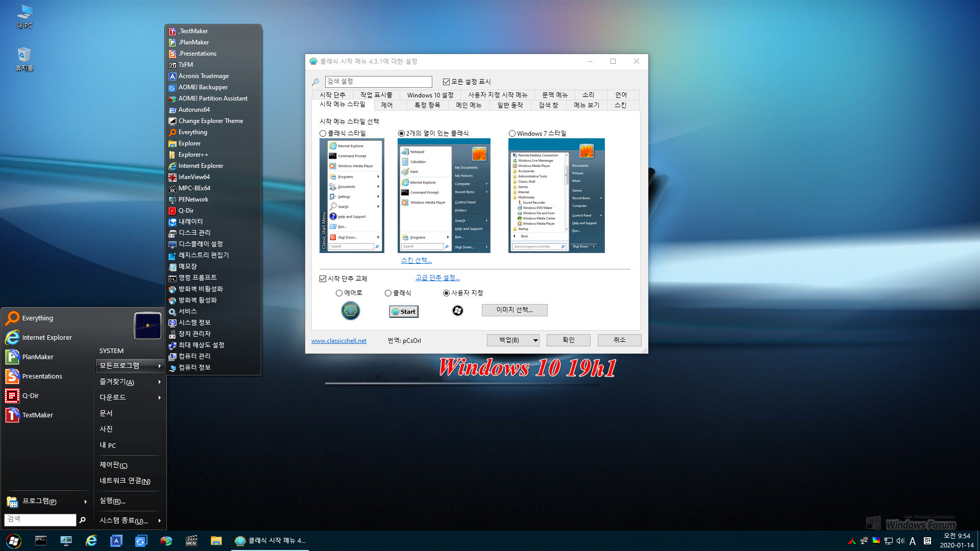Expand 다운로드 submenu
Viewport: 980px width, 551px height.
tap(130, 397)
